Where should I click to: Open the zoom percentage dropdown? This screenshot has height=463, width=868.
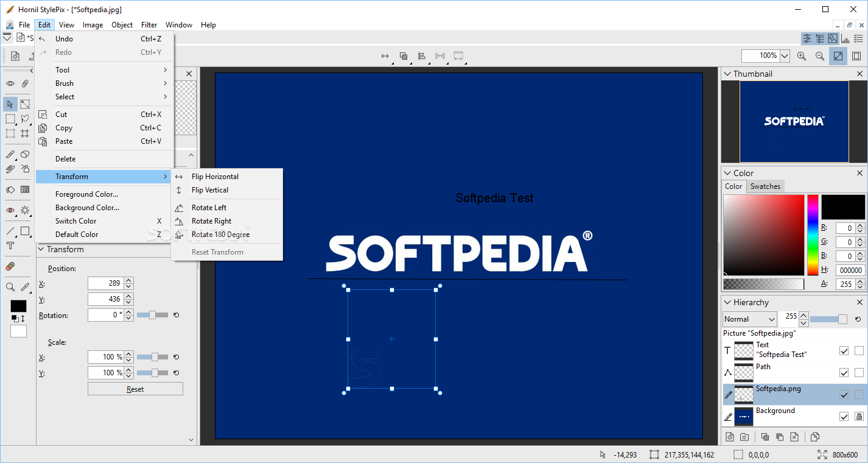point(785,56)
